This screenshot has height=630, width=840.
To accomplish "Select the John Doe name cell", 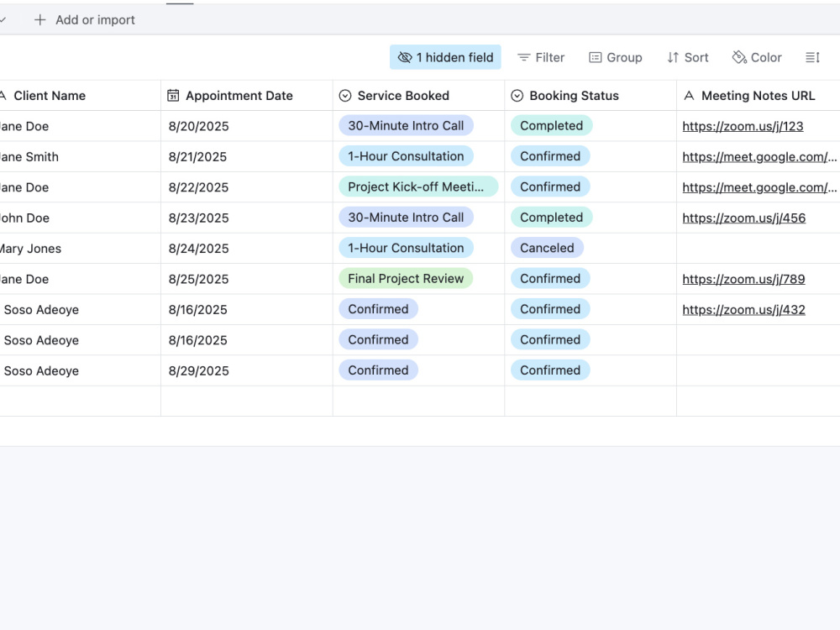I will (81, 218).
